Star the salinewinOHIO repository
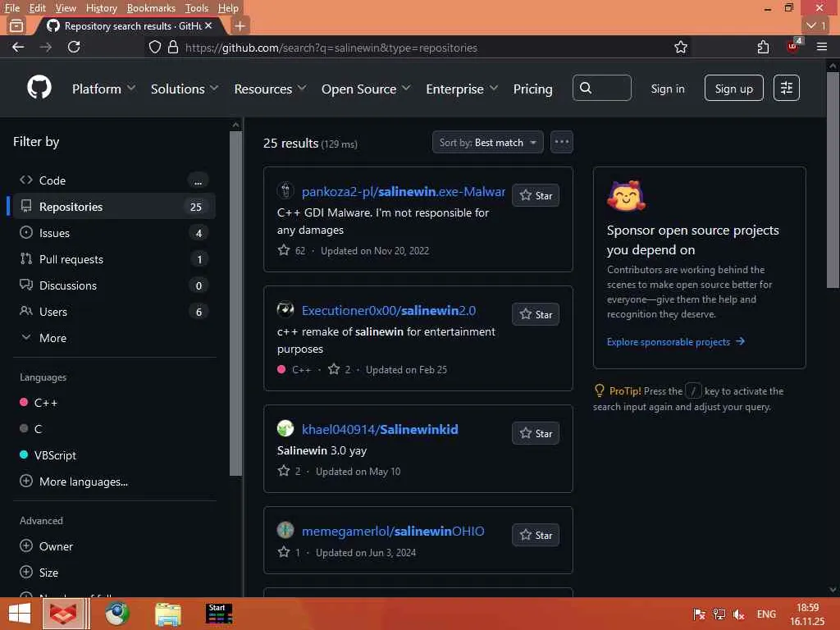 (x=536, y=535)
